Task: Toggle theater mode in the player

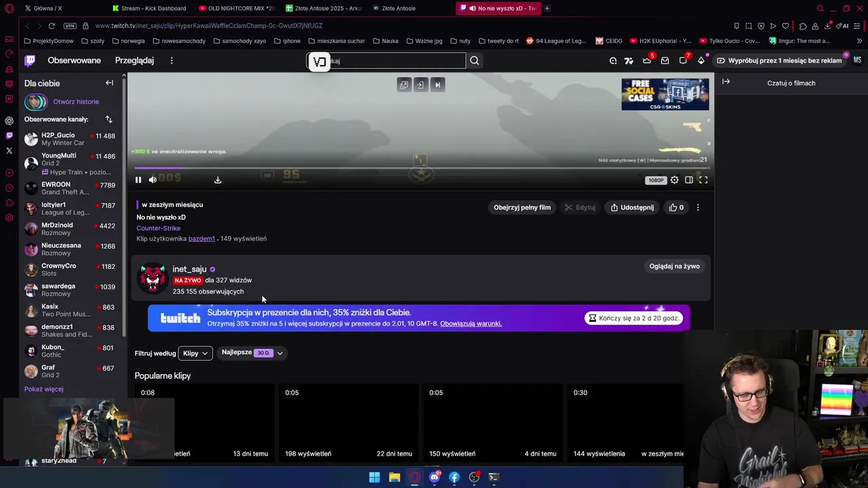Action: pyautogui.click(x=689, y=180)
